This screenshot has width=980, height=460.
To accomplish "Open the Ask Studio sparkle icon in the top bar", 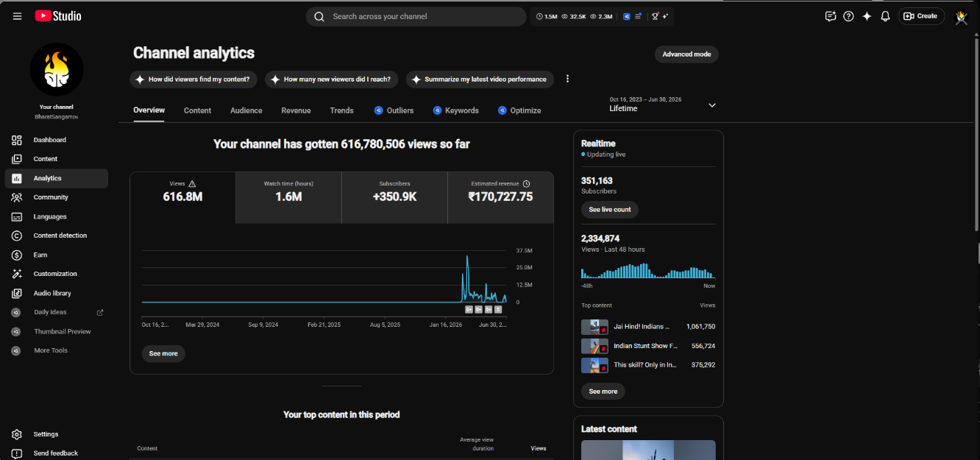I will pyautogui.click(x=867, y=16).
